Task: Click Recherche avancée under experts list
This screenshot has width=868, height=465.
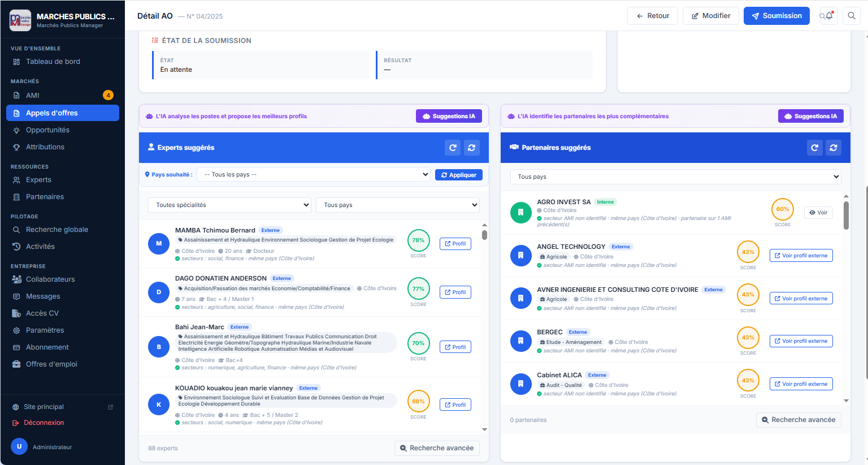Action: pyautogui.click(x=437, y=448)
